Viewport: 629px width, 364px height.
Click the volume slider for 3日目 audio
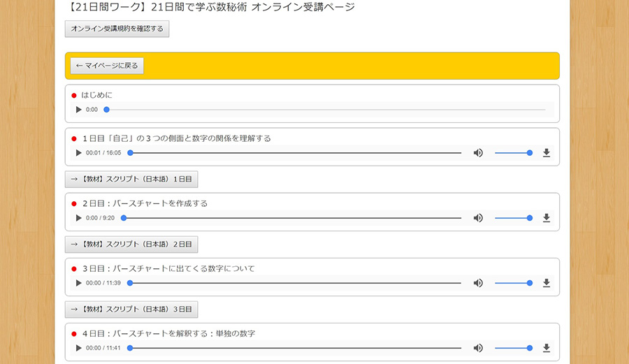pyautogui.click(x=514, y=283)
